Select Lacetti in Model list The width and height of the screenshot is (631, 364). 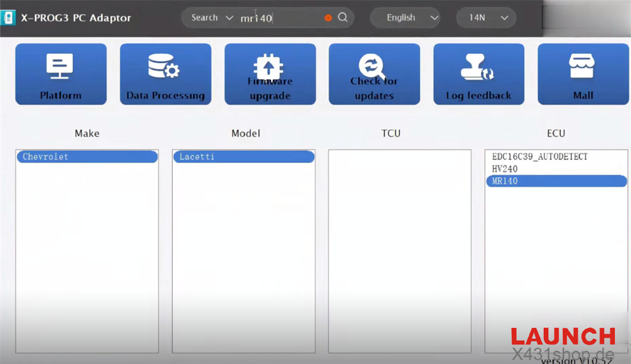pyautogui.click(x=243, y=157)
